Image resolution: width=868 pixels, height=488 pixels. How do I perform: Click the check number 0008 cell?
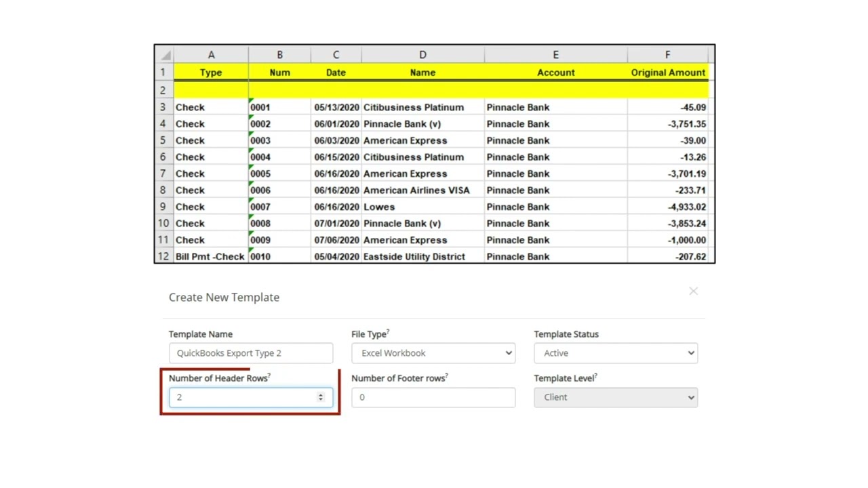click(279, 224)
